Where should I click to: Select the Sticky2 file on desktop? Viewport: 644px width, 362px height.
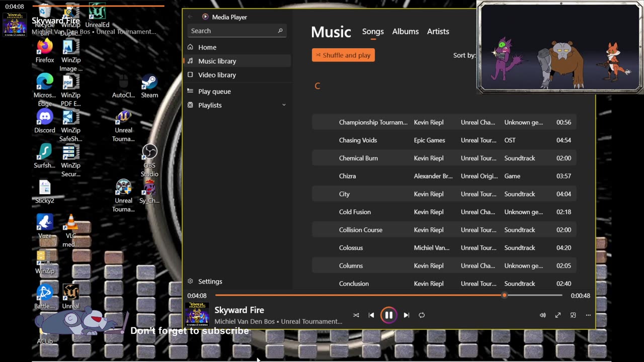(45, 192)
